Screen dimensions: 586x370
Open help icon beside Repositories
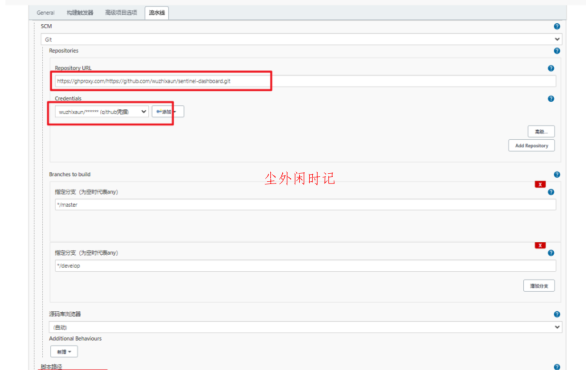pos(557,51)
